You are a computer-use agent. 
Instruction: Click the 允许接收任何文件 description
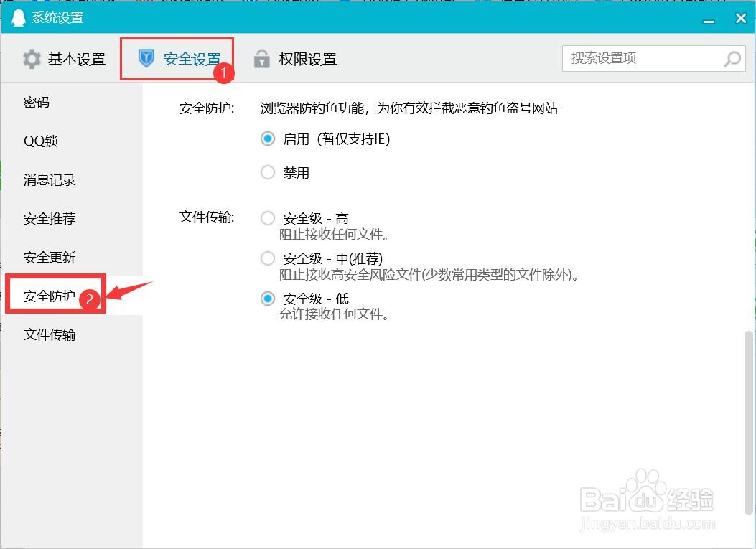334,314
